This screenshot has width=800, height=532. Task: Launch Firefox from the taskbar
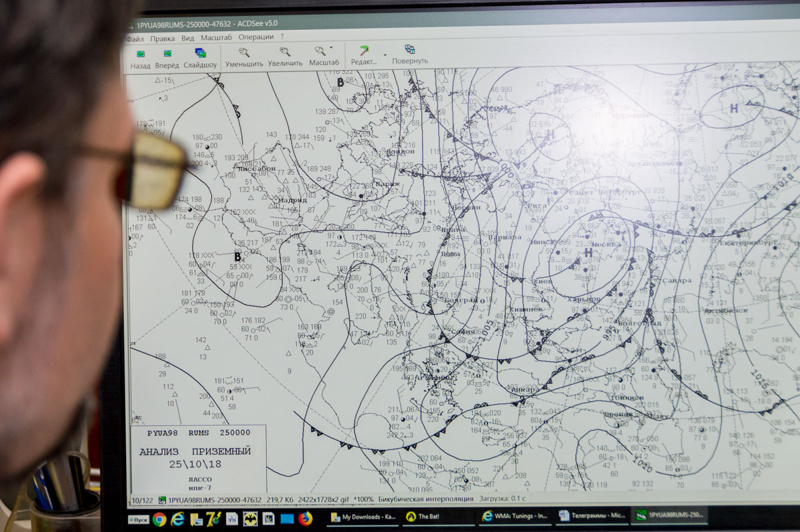(305, 518)
